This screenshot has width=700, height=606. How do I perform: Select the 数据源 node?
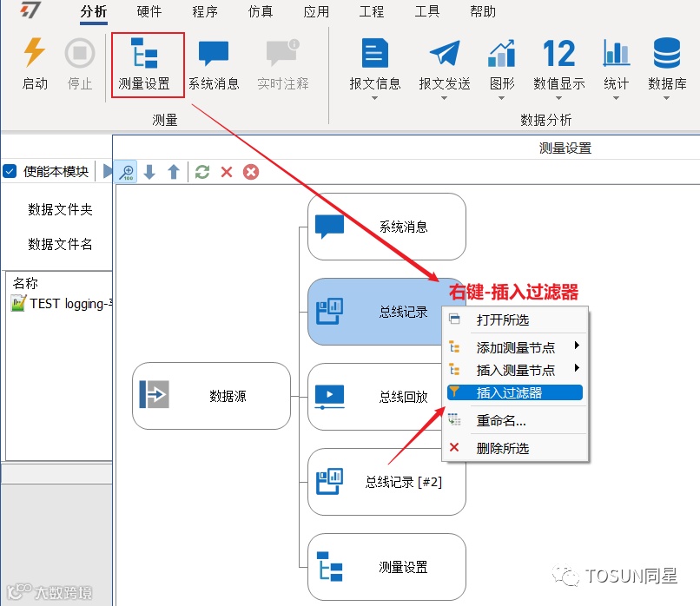click(212, 396)
